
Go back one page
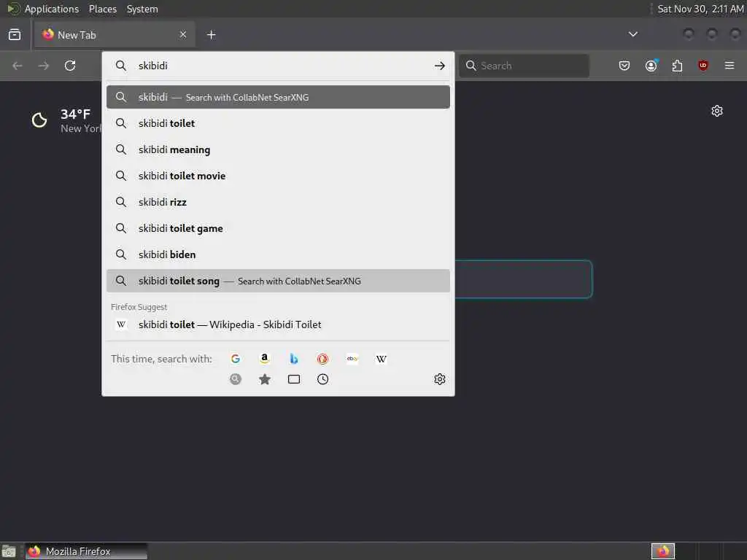(x=18, y=66)
